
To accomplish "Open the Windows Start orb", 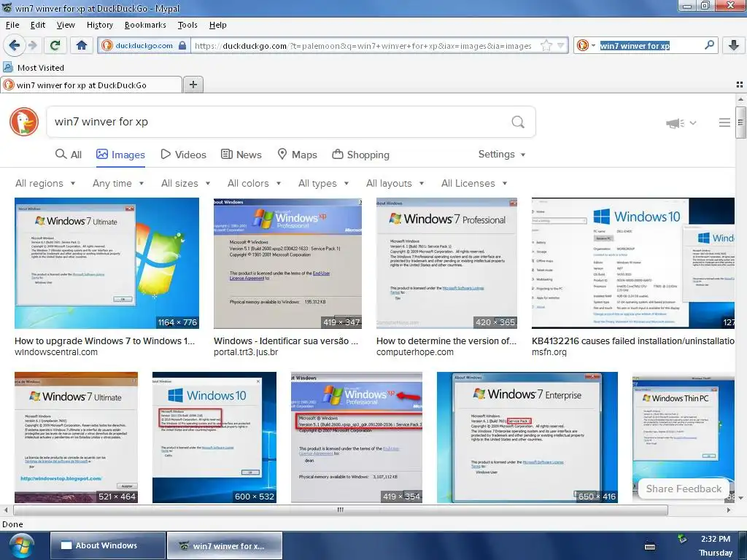I will [20, 545].
